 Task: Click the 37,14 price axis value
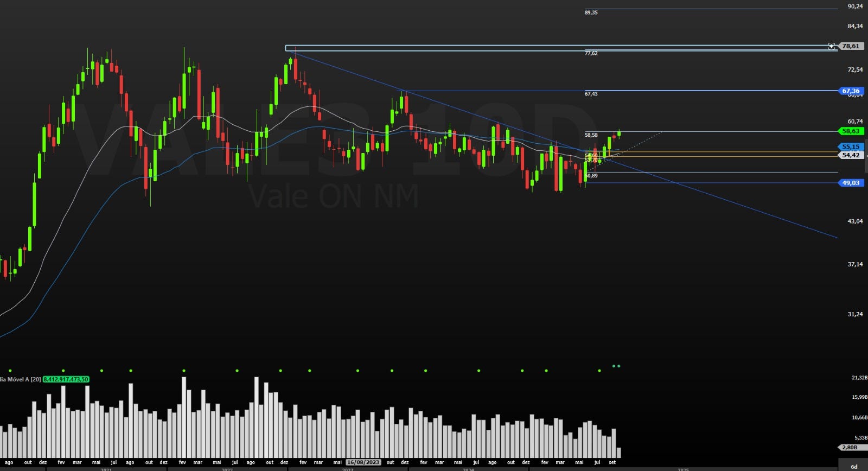pos(855,264)
